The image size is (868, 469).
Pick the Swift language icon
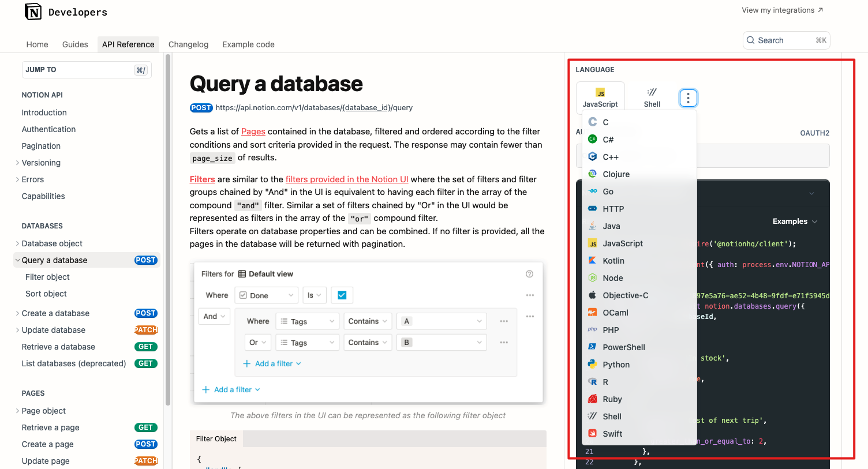(x=592, y=433)
